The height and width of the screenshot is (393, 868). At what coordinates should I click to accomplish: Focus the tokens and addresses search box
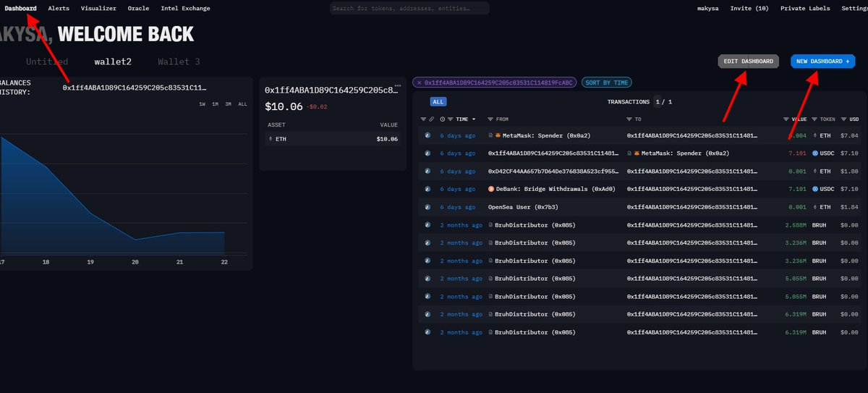(x=409, y=8)
